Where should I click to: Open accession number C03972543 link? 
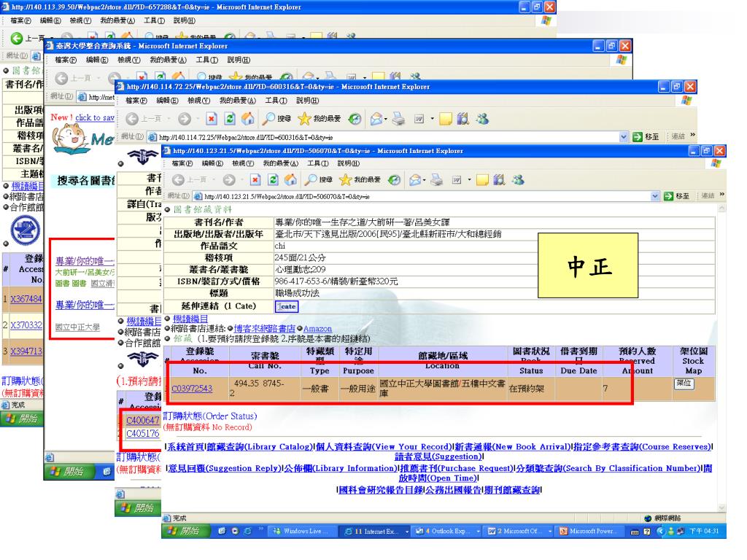(192, 389)
